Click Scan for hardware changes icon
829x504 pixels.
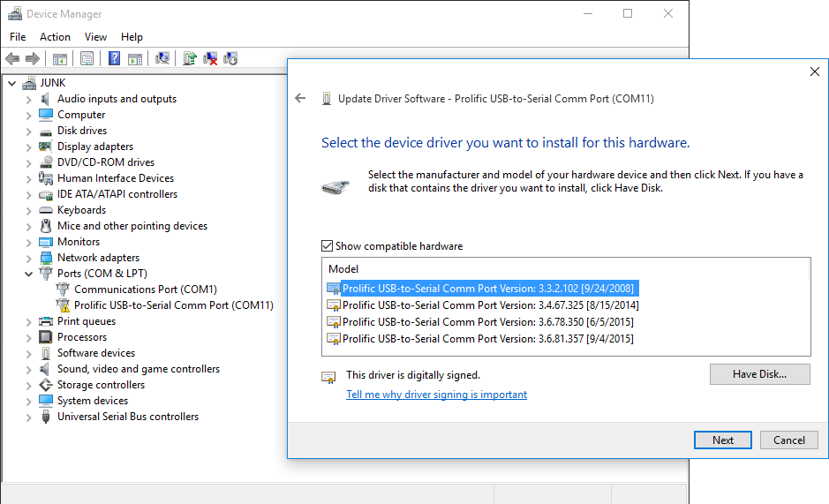163,59
